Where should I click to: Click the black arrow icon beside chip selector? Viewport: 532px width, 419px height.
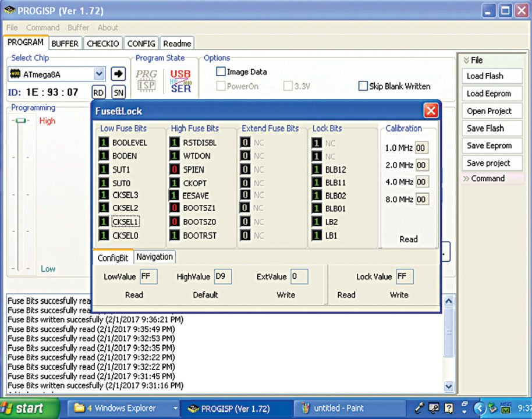[x=118, y=74]
